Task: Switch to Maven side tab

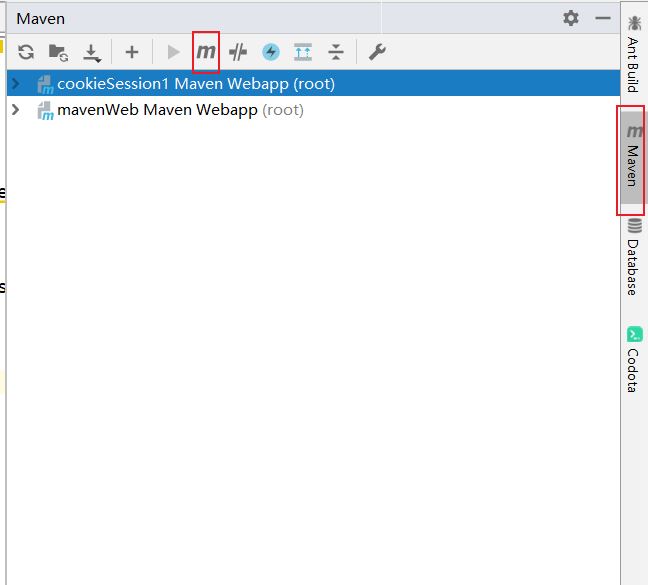Action: point(633,157)
